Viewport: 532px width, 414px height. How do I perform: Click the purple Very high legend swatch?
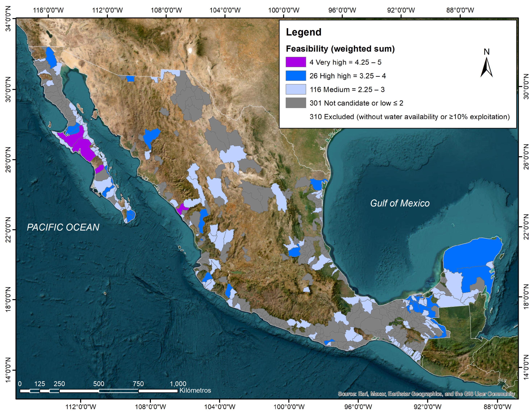(296, 62)
